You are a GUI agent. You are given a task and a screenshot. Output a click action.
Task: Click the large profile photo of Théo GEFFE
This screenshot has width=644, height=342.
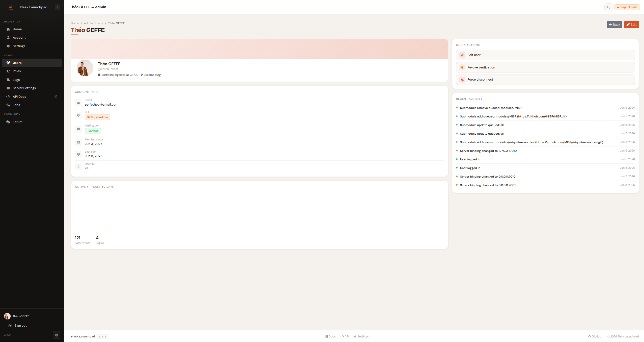point(85,68)
